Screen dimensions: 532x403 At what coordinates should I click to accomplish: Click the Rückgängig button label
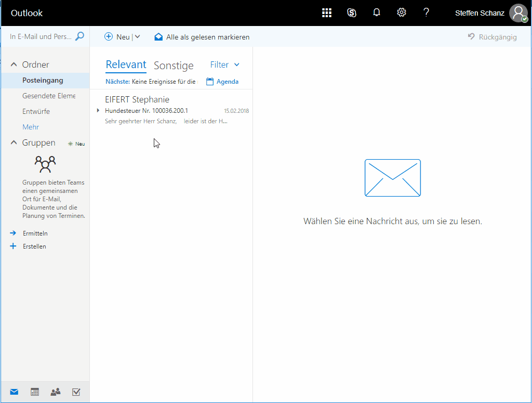click(498, 37)
